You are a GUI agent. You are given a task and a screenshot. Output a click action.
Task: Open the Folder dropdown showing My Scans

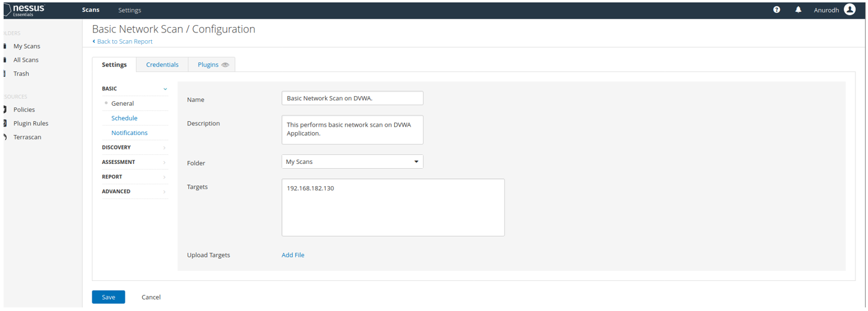pyautogui.click(x=352, y=162)
